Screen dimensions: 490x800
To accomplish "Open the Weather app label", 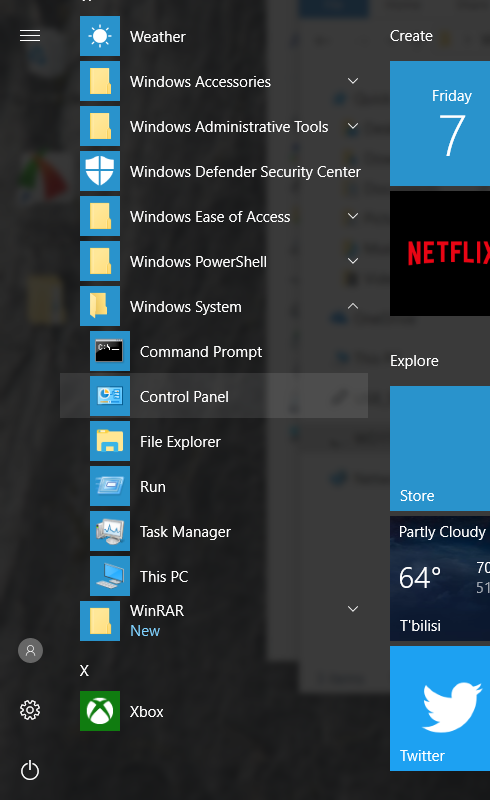I will click(x=158, y=37).
